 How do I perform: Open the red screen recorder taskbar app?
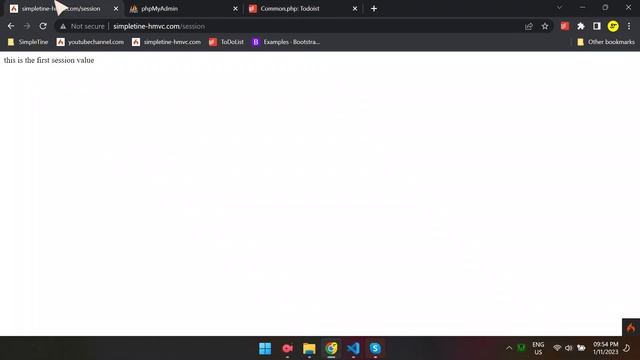point(287,349)
